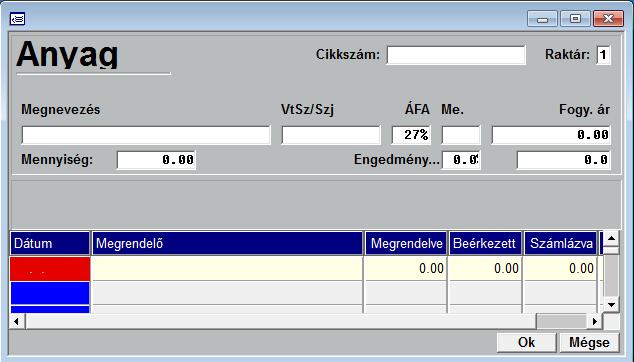
Task: Click the Mennyiség quantity field
Action: 156,160
